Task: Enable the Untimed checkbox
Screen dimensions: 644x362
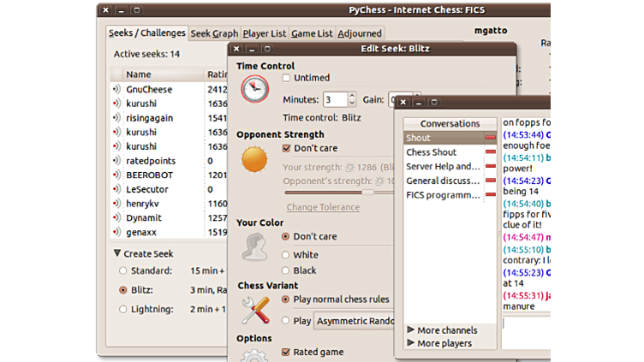Action: [x=287, y=78]
